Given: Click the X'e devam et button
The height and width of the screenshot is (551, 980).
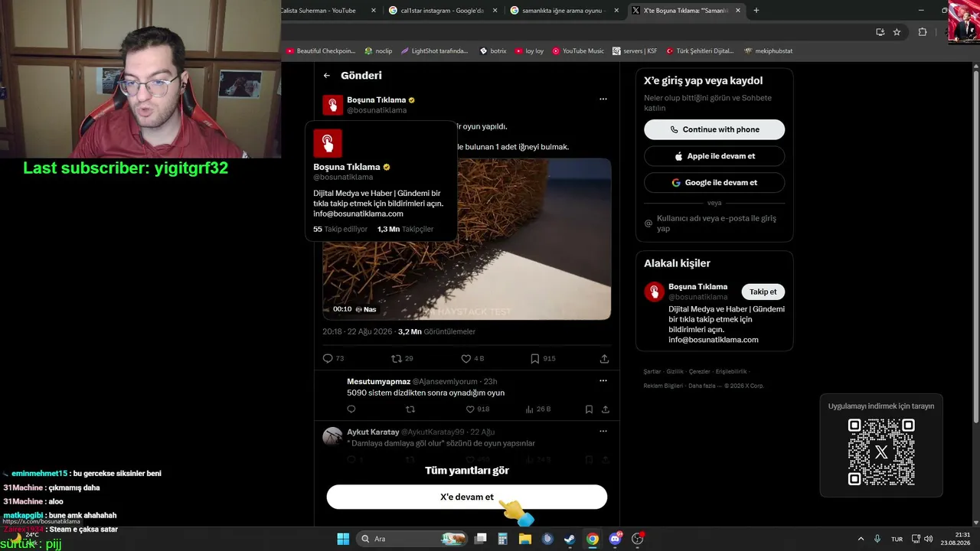Looking at the screenshot, I should 467,497.
